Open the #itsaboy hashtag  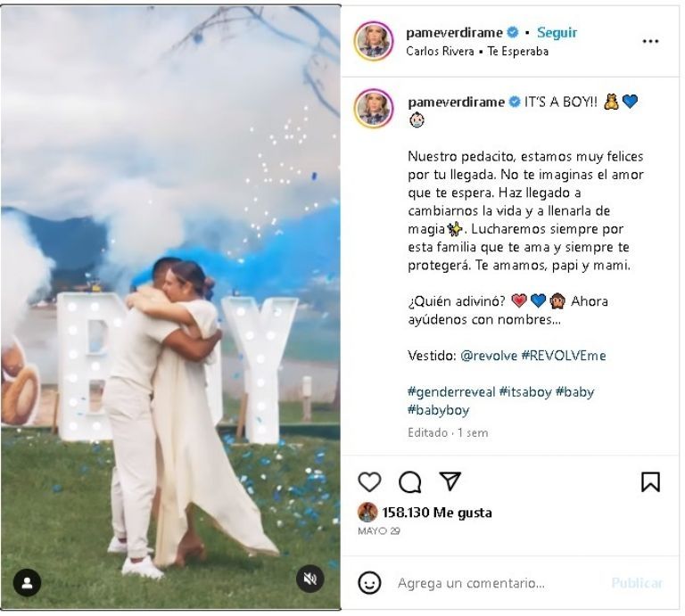pyautogui.click(x=525, y=392)
